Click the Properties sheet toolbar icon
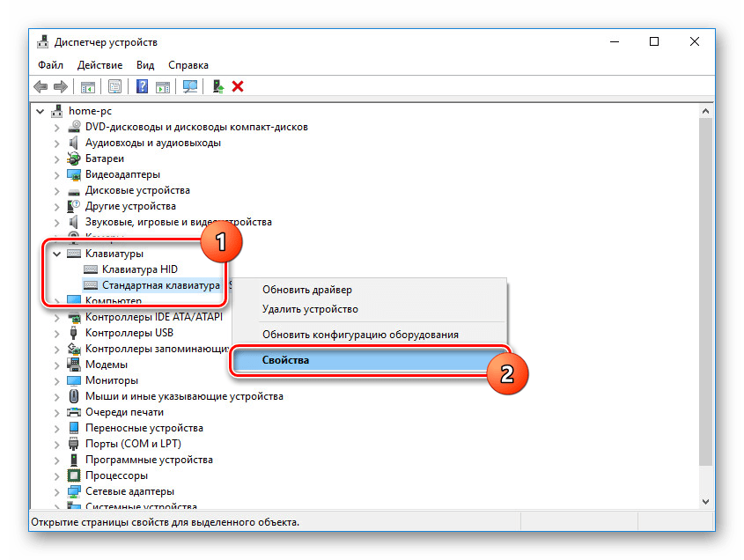 click(x=114, y=86)
